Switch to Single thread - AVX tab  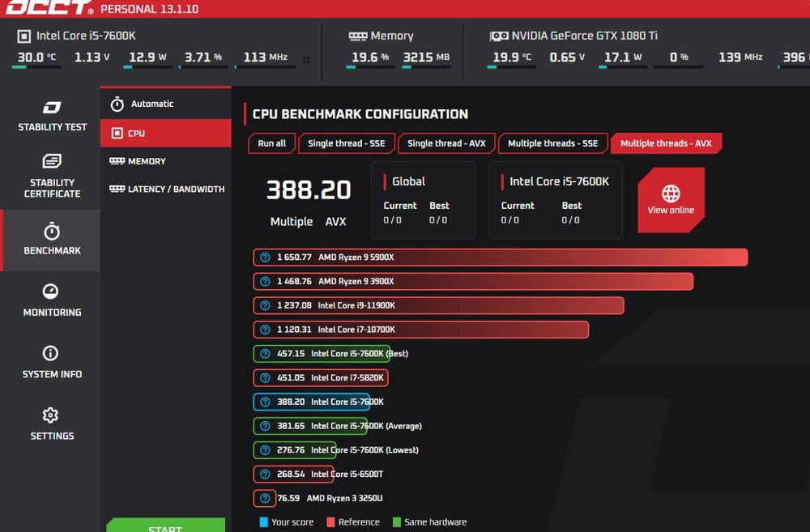[446, 143]
